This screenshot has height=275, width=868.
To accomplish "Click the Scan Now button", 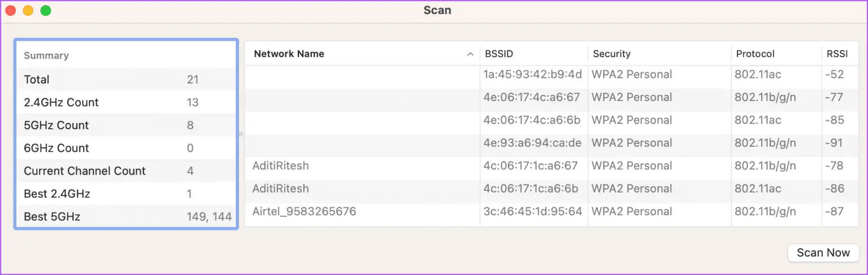I will [x=823, y=252].
